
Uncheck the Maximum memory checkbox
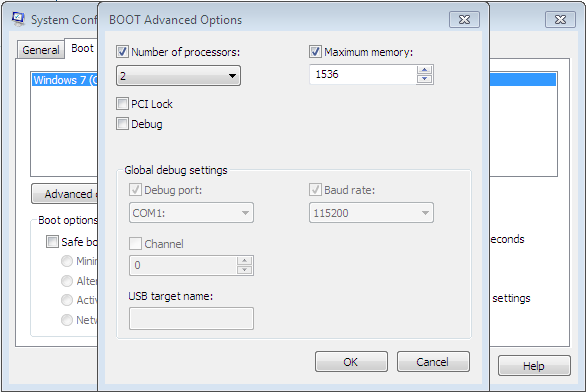coord(315,52)
